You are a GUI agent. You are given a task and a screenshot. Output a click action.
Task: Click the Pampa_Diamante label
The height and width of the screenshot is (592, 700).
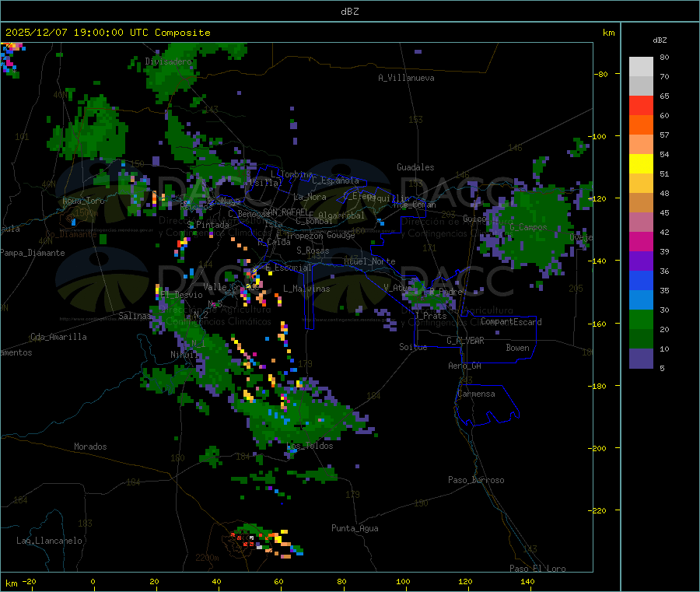click(x=33, y=253)
